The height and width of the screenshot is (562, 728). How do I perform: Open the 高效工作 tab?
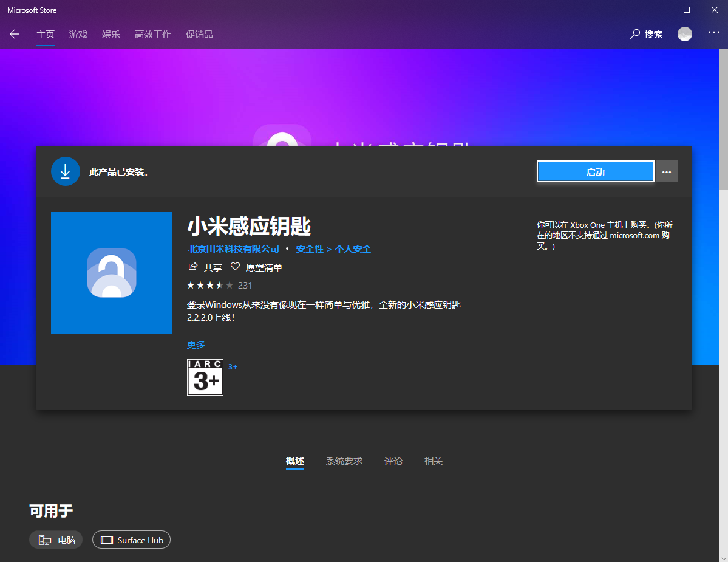[153, 35]
